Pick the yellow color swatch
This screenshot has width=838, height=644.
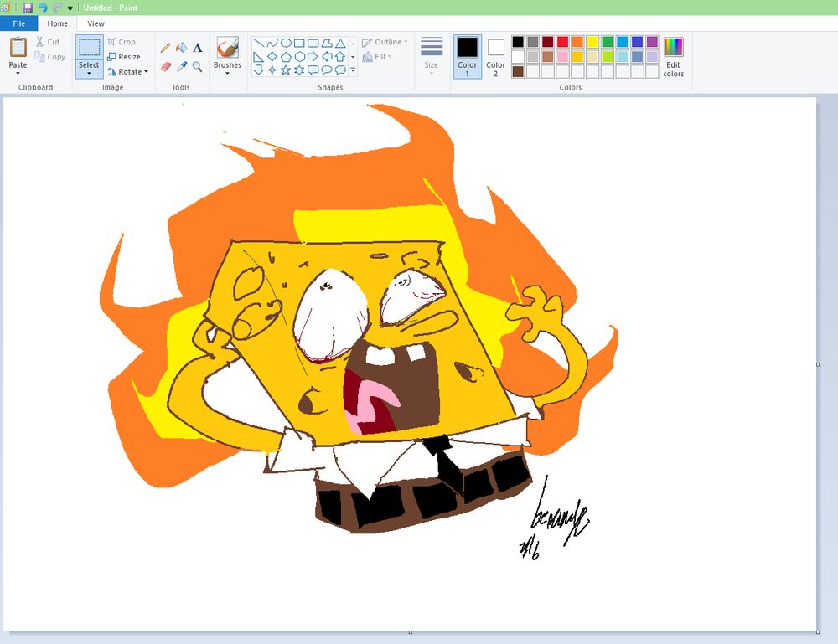pyautogui.click(x=592, y=42)
